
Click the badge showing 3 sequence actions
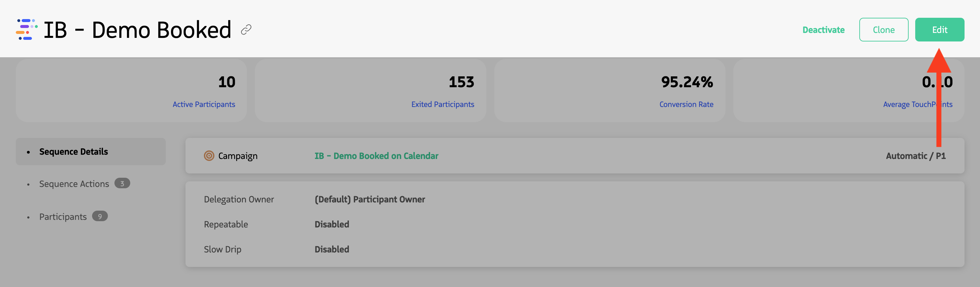tap(122, 183)
